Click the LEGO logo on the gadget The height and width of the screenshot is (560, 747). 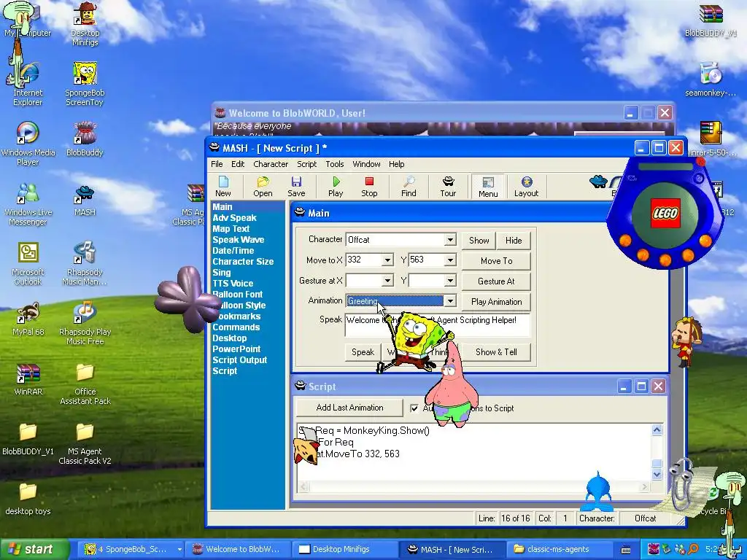[665, 213]
